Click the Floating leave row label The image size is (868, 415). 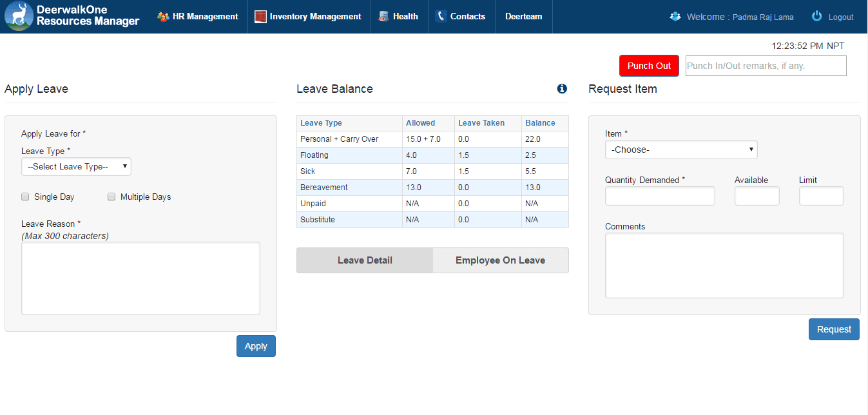314,155
